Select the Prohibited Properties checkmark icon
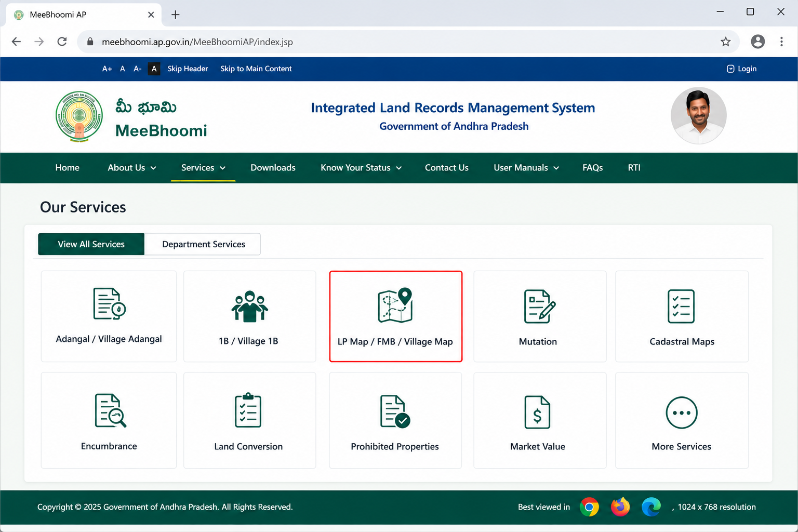Viewport: 798px width, 532px height. point(395,411)
